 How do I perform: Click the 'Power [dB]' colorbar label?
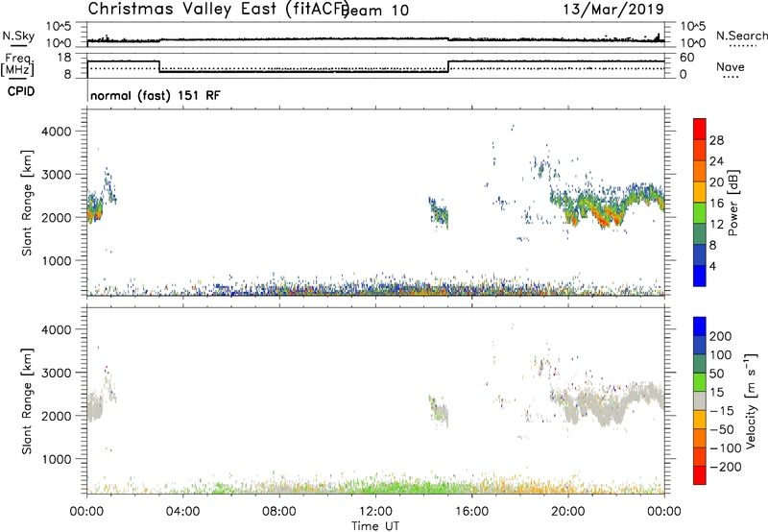[733, 203]
